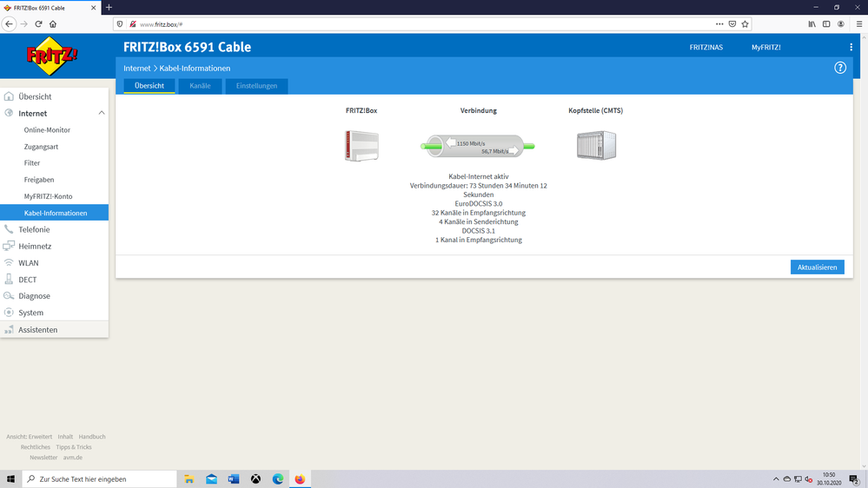Select the Übersicht tab

149,86
